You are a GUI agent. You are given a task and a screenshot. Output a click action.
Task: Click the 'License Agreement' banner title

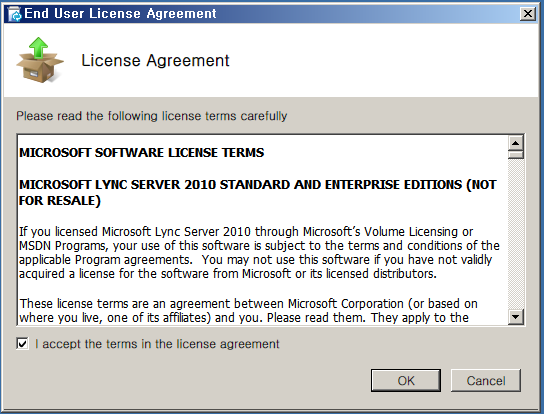155,61
